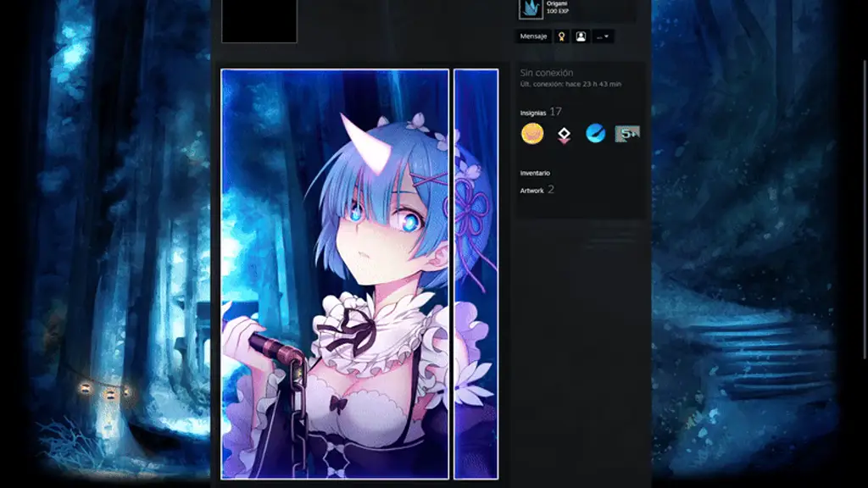Click the yellow award ribbon icon

560,36
